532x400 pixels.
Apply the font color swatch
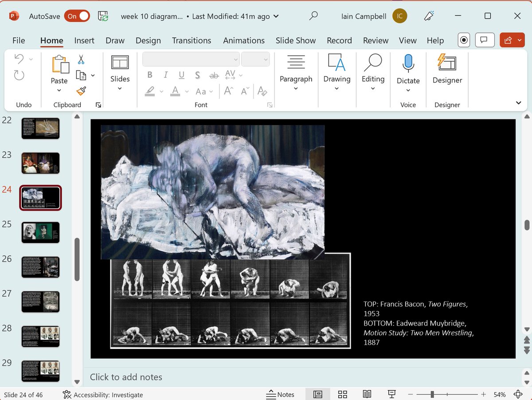click(176, 91)
